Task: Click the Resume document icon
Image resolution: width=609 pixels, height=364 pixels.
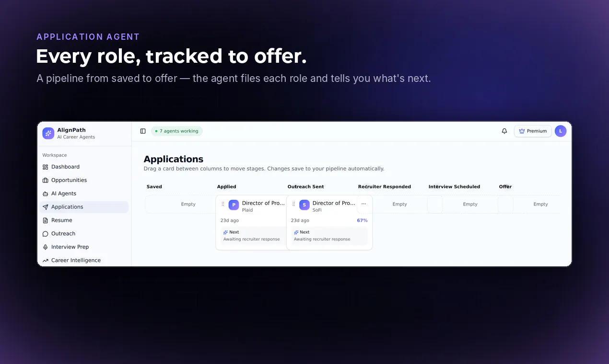Action: [46, 221]
